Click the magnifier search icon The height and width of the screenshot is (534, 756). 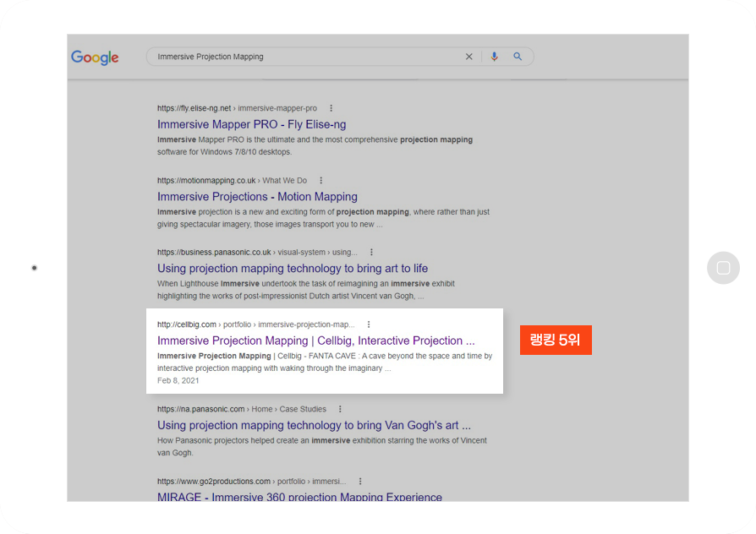(x=518, y=57)
